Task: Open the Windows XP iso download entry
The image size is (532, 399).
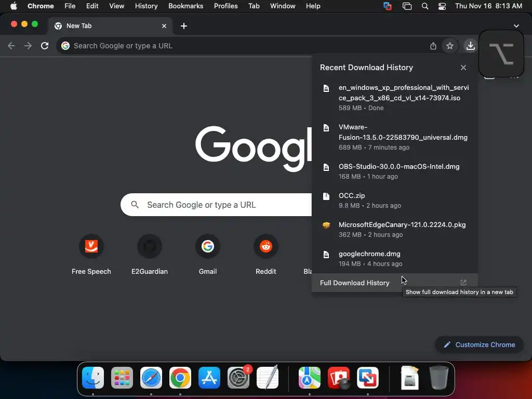Action: [395, 97]
